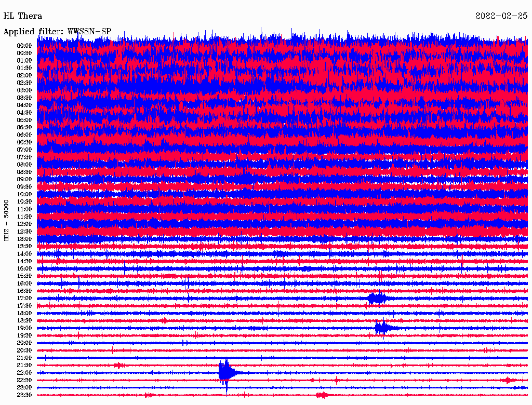Click the HHZ - 50000 axis label
This screenshot has height=405, width=532.
[6, 220]
